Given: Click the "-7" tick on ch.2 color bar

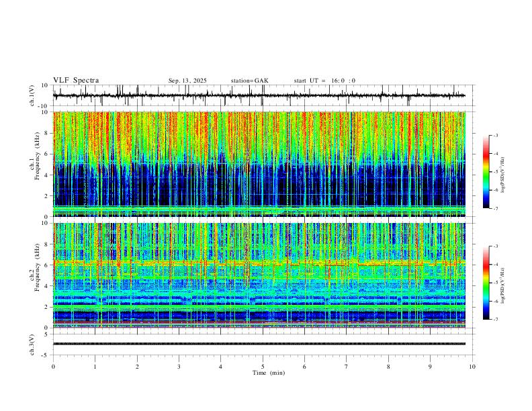Looking at the screenshot, I should pos(496,320).
